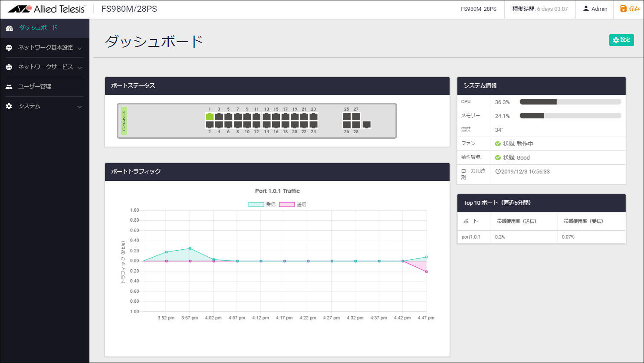Screen dimensions: 644x363
Task: Click the green 設定 button
Action: [x=621, y=40]
